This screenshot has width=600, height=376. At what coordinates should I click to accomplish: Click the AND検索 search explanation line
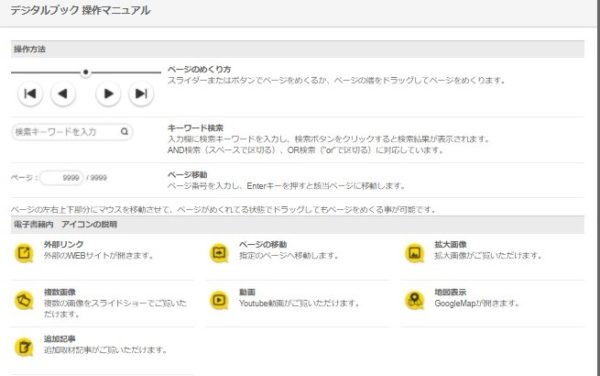[x=305, y=150]
